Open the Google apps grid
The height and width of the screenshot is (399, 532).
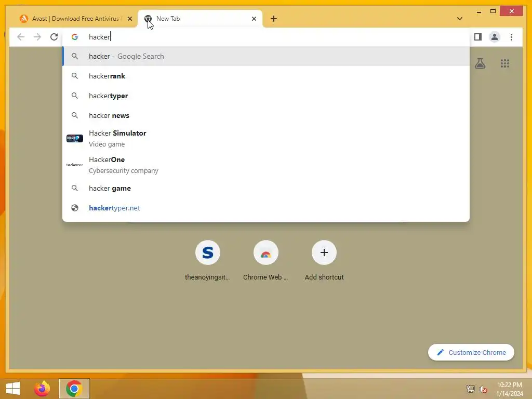[505, 63]
